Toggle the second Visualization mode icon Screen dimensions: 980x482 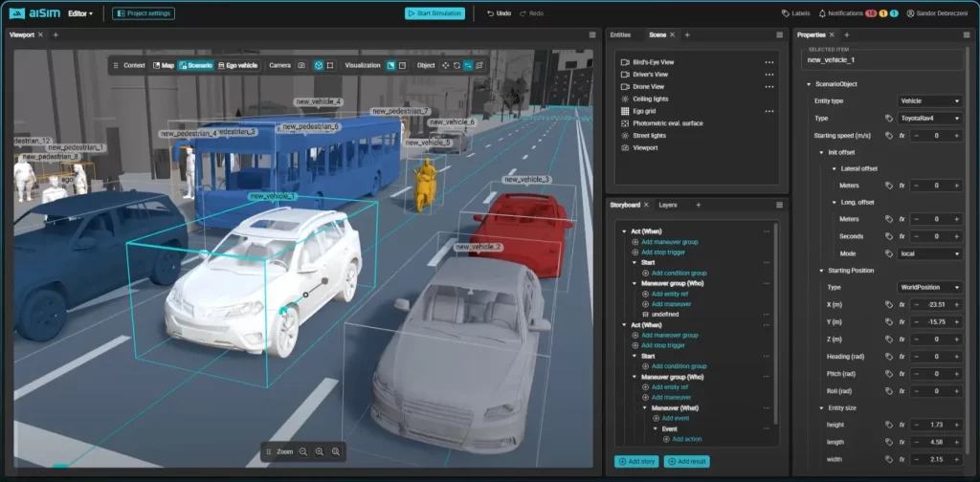coord(403,65)
